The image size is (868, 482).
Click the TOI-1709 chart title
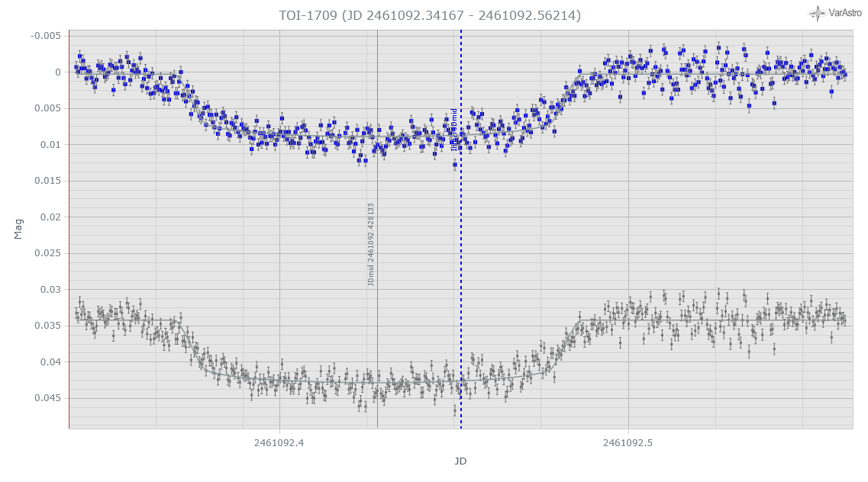click(x=431, y=15)
